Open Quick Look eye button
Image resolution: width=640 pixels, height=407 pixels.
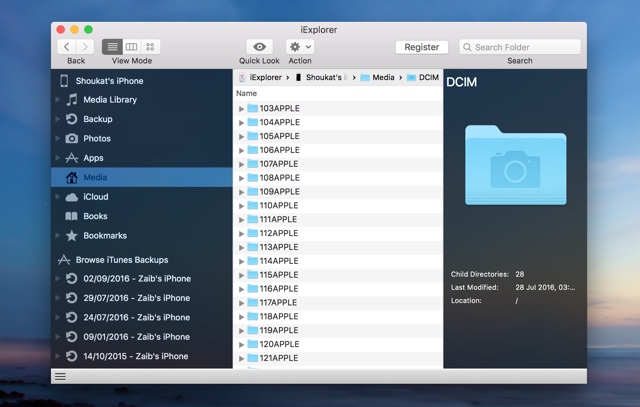click(x=259, y=47)
